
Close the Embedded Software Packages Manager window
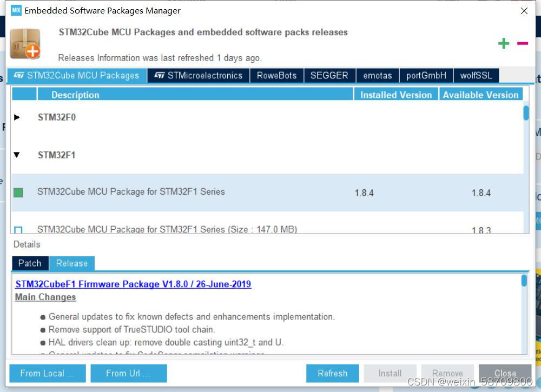524,11
